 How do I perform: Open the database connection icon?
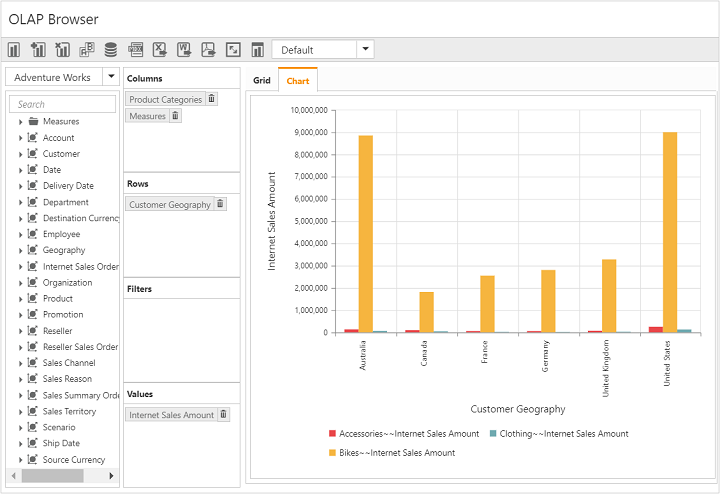click(x=110, y=49)
